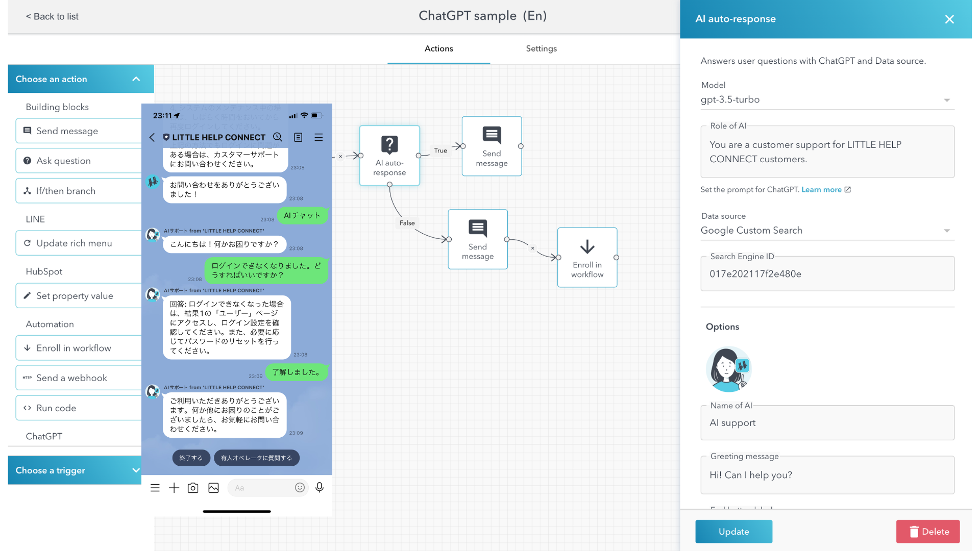Image resolution: width=980 pixels, height=551 pixels.
Task: Tap the microphone icon in LINE chat
Action: pos(320,488)
